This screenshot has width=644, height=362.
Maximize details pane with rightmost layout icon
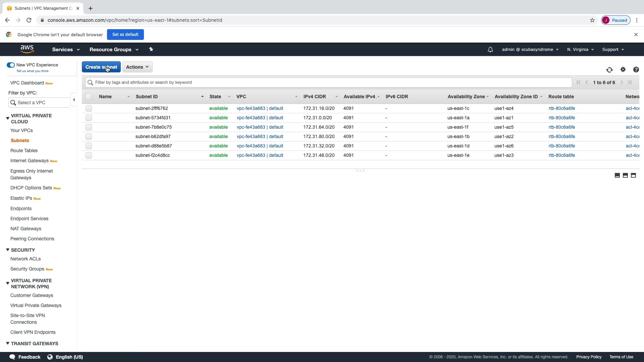pyautogui.click(x=633, y=175)
